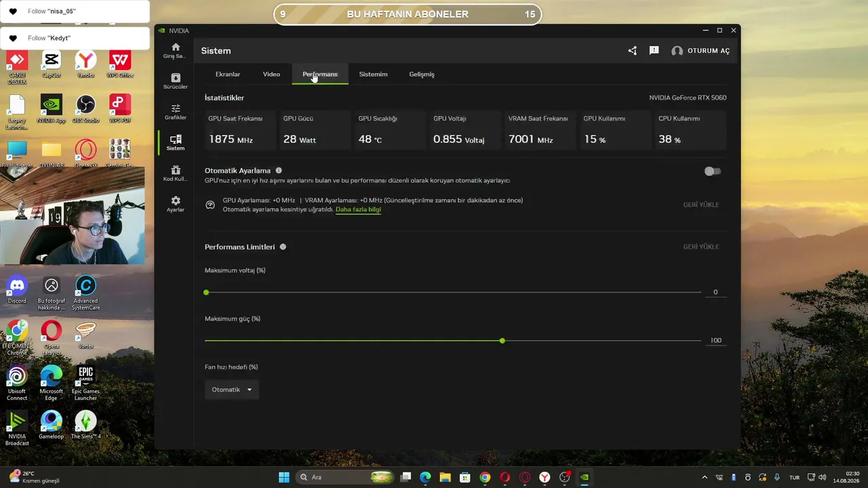This screenshot has width=868, height=488.
Task: Open the Microsoft Edge desktop shortcut
Action: pyautogui.click(x=52, y=384)
